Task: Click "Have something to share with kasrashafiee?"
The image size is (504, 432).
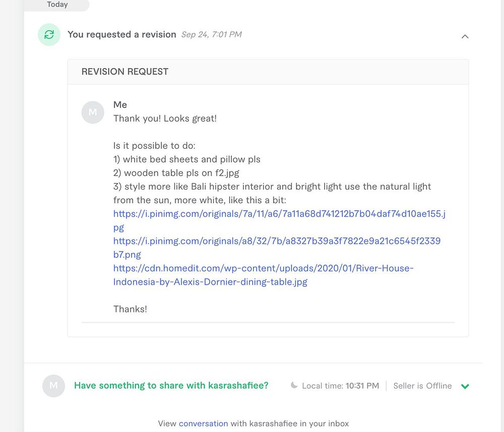Action: tap(171, 386)
